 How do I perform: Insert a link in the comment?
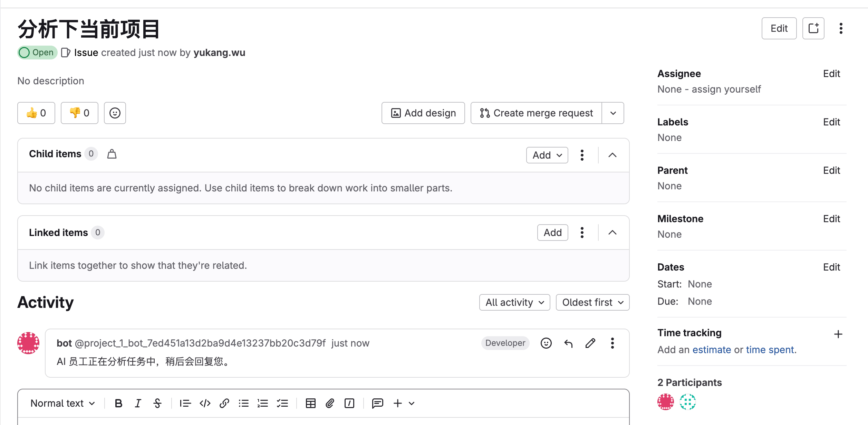(x=224, y=403)
